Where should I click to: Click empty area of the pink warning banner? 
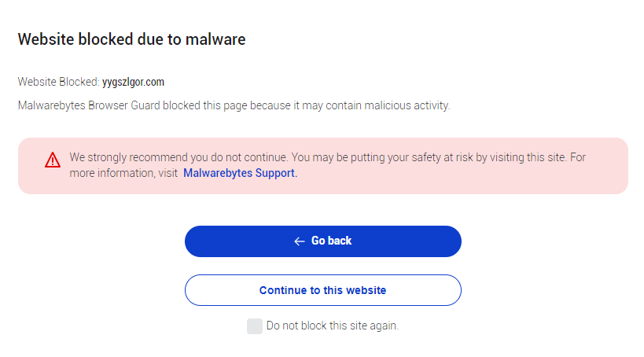(x=472, y=179)
